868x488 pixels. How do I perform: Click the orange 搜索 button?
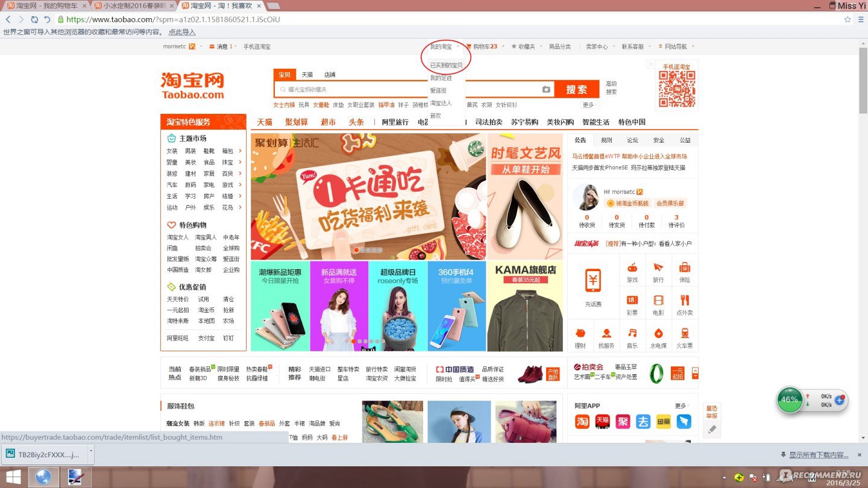[x=576, y=89]
